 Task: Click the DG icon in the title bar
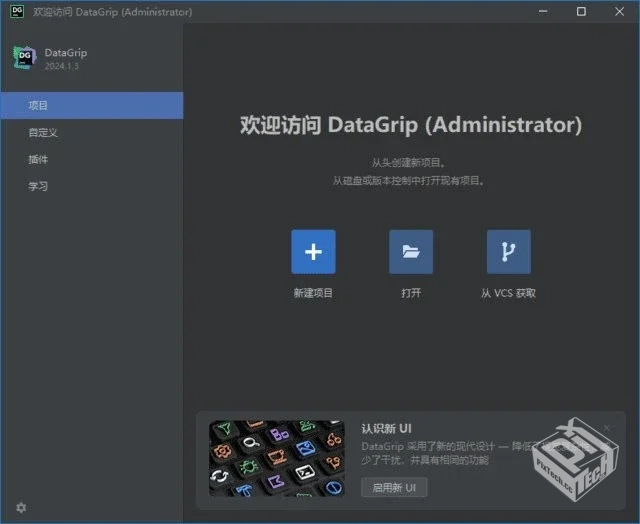tap(17, 11)
